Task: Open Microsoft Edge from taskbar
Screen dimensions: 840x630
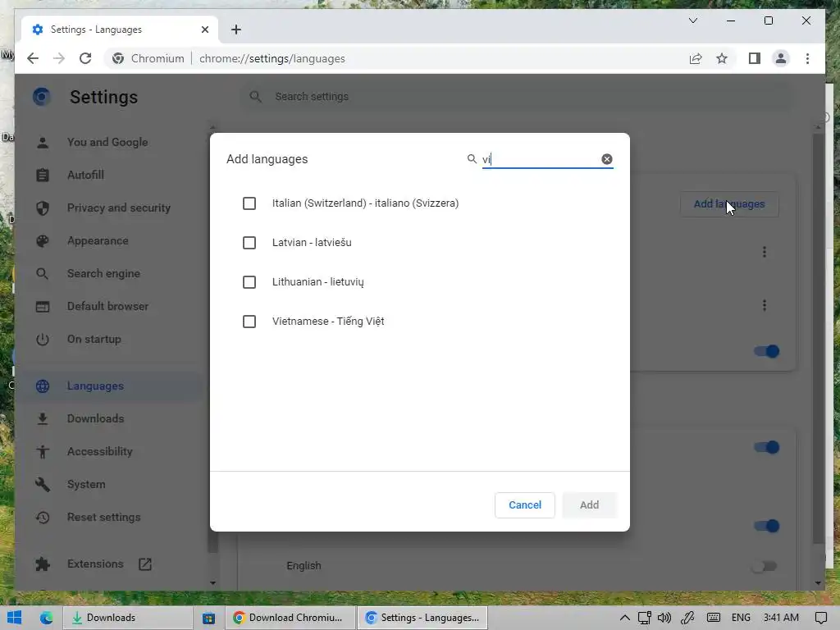Action: (x=47, y=618)
